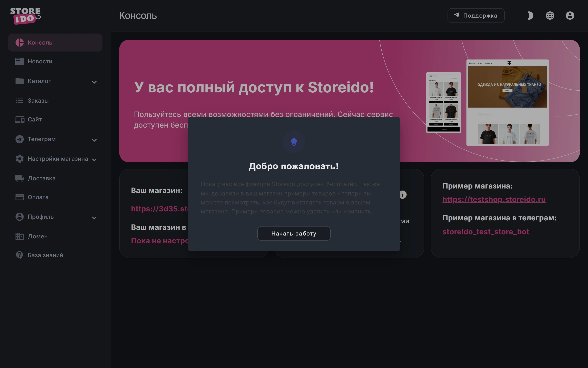Click the mobile store preview thumbnail
588x368 pixels.
(x=443, y=102)
